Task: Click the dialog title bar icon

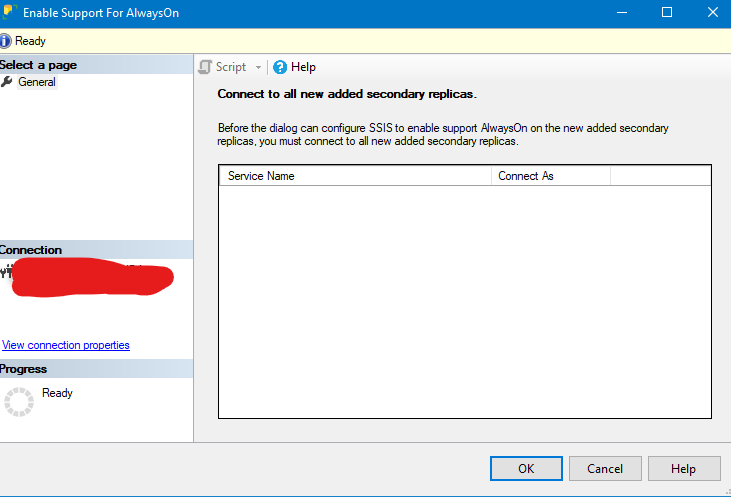Action: coord(9,12)
